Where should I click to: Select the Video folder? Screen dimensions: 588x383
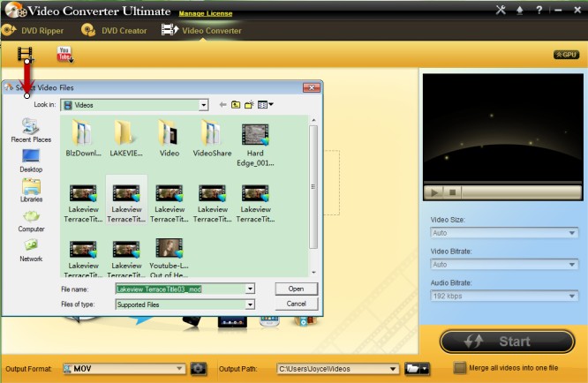[x=170, y=138]
